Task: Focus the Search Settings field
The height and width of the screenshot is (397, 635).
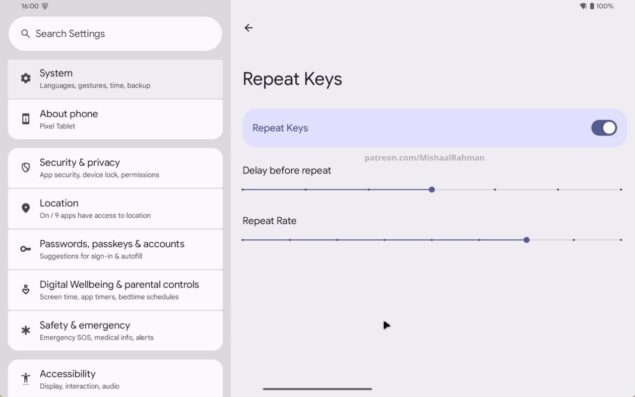Action: click(115, 34)
